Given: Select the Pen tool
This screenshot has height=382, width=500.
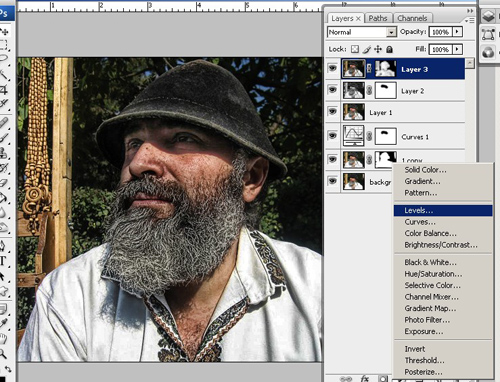Looking at the screenshot, I should pyautogui.click(x=3, y=246).
